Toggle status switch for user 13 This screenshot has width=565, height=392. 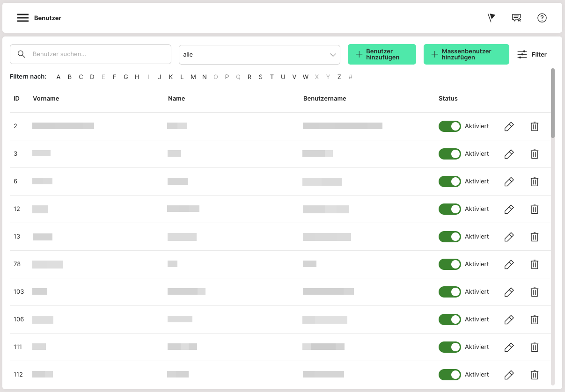click(449, 237)
